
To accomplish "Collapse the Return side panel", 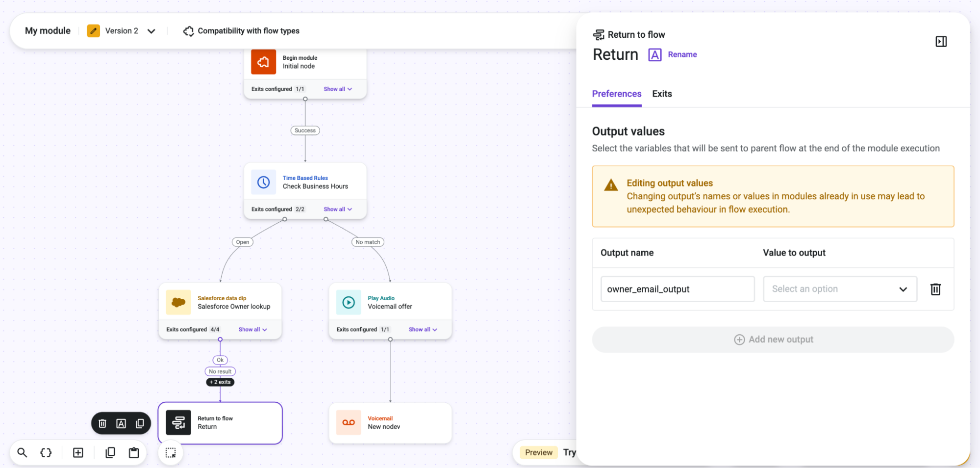I will point(941,42).
